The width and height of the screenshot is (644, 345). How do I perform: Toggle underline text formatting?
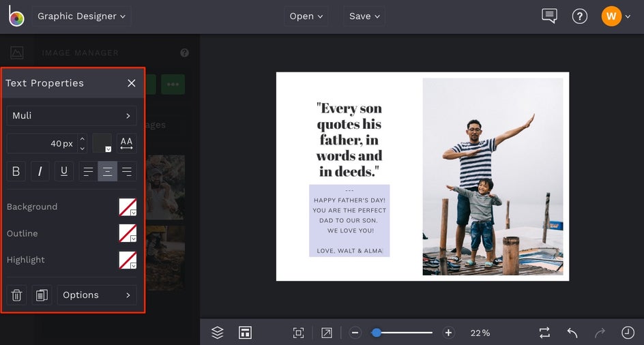click(x=63, y=171)
